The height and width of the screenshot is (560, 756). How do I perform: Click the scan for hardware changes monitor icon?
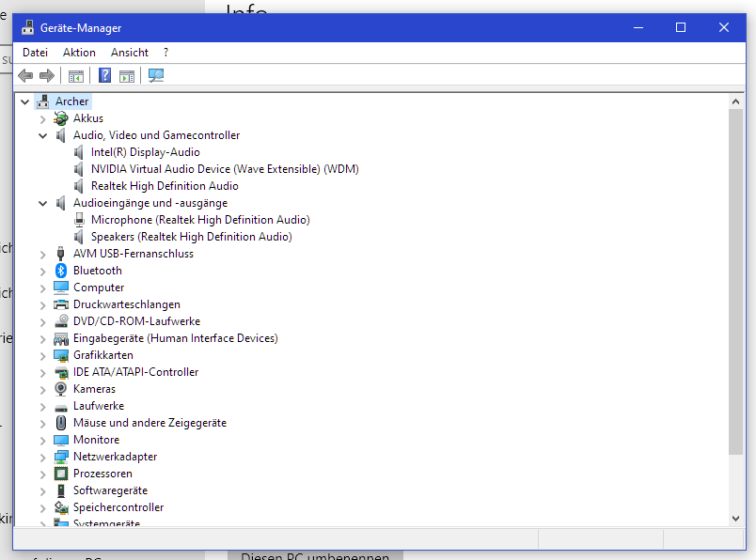point(156,75)
